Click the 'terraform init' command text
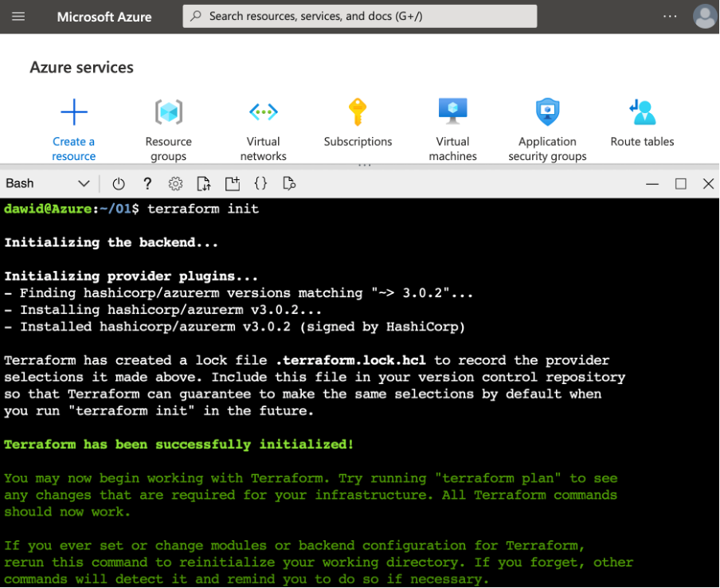Image resolution: width=720 pixels, height=588 pixels. pyautogui.click(x=203, y=209)
